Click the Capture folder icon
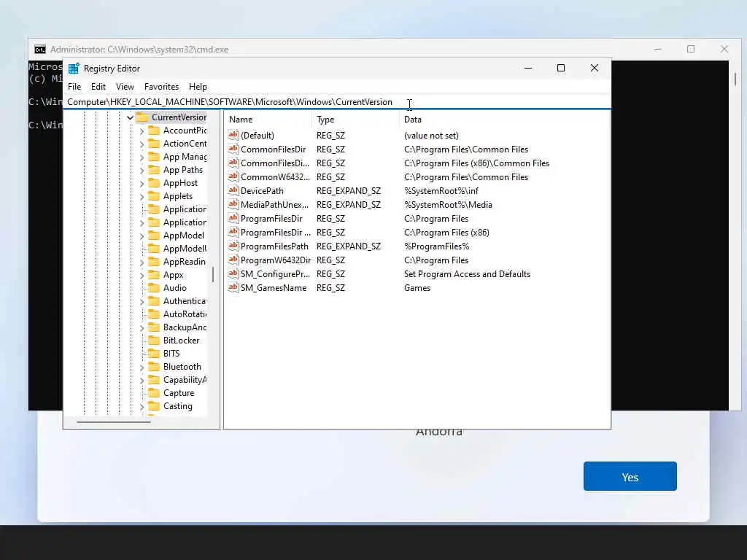Viewport: 747px width, 560px height. point(154,393)
